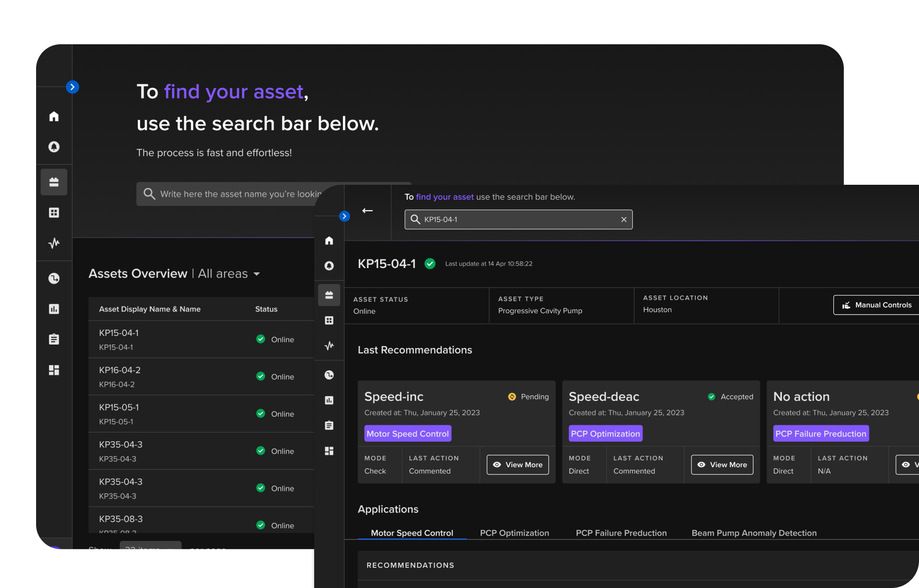
Task: Click View More on the Speed-inc card
Action: click(518, 465)
